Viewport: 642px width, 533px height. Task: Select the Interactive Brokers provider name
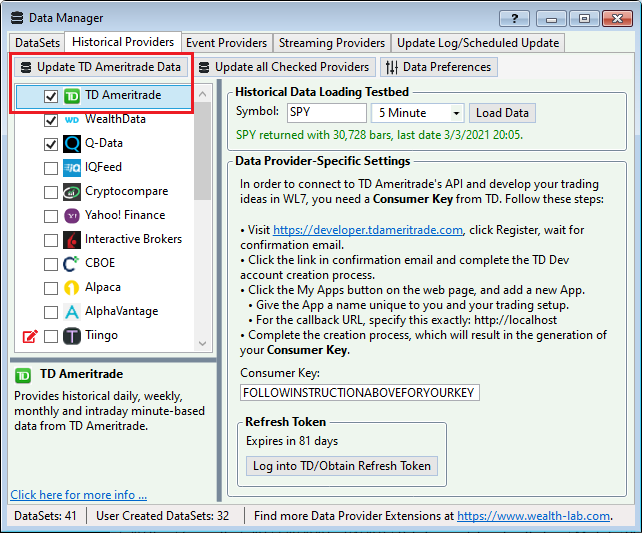[x=133, y=239]
